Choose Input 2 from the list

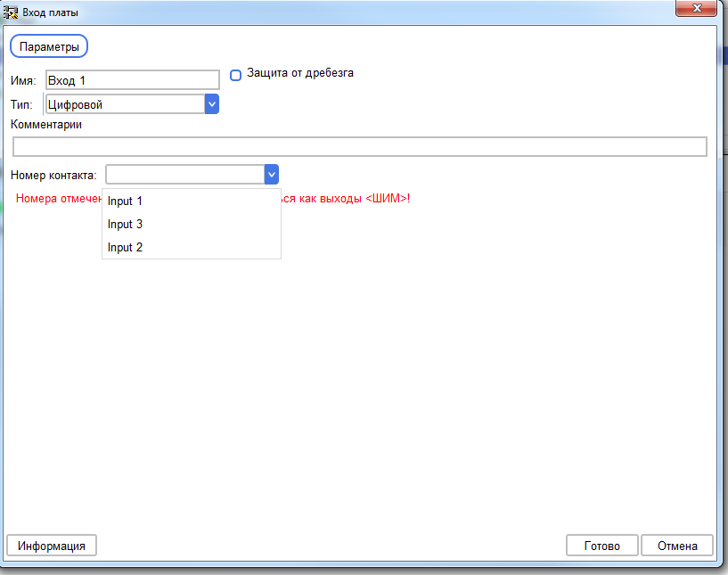(192, 248)
